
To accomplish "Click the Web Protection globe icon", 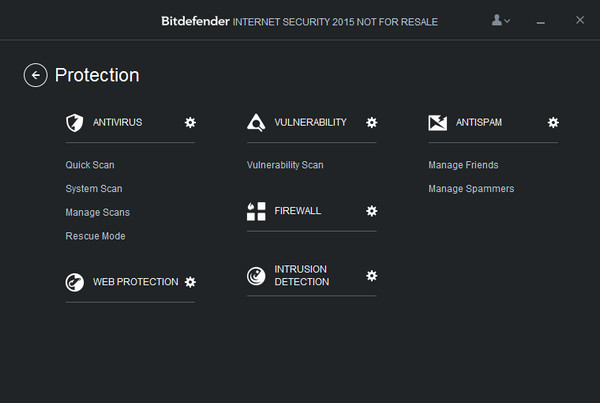I will click(x=74, y=283).
